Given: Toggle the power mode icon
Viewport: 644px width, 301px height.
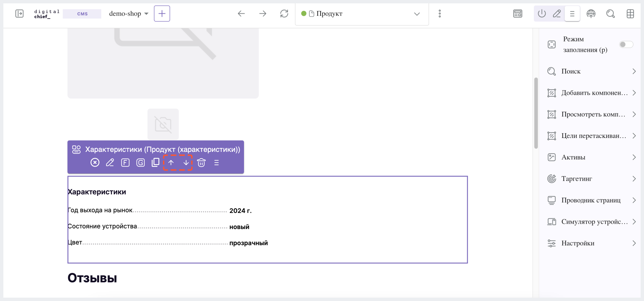Looking at the screenshot, I should tap(542, 13).
